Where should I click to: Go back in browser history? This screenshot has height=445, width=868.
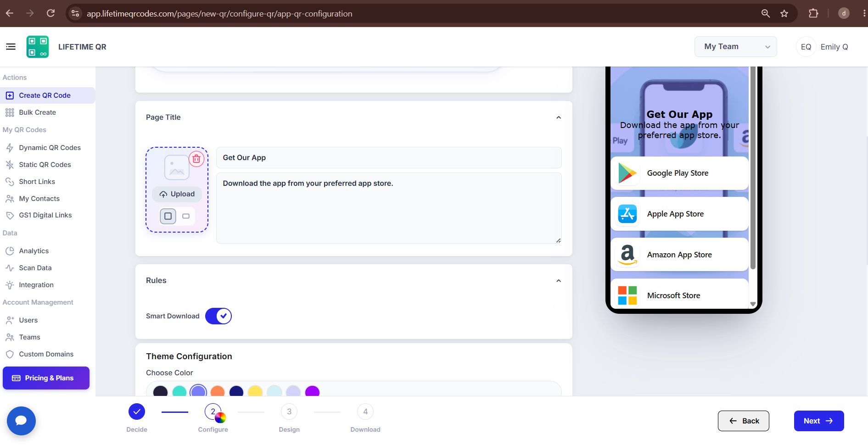pyautogui.click(x=10, y=13)
